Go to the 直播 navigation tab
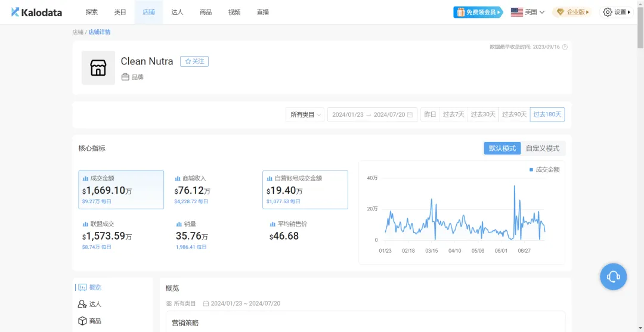 263,12
